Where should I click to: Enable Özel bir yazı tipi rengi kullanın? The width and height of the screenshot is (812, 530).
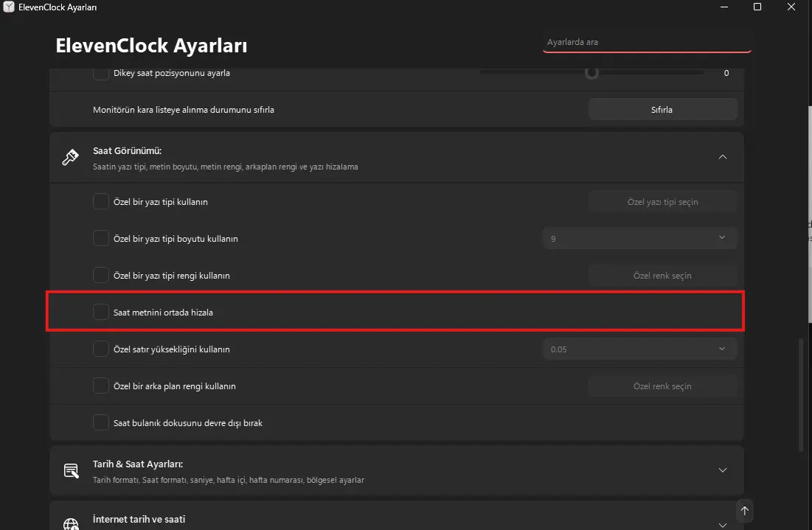click(100, 275)
